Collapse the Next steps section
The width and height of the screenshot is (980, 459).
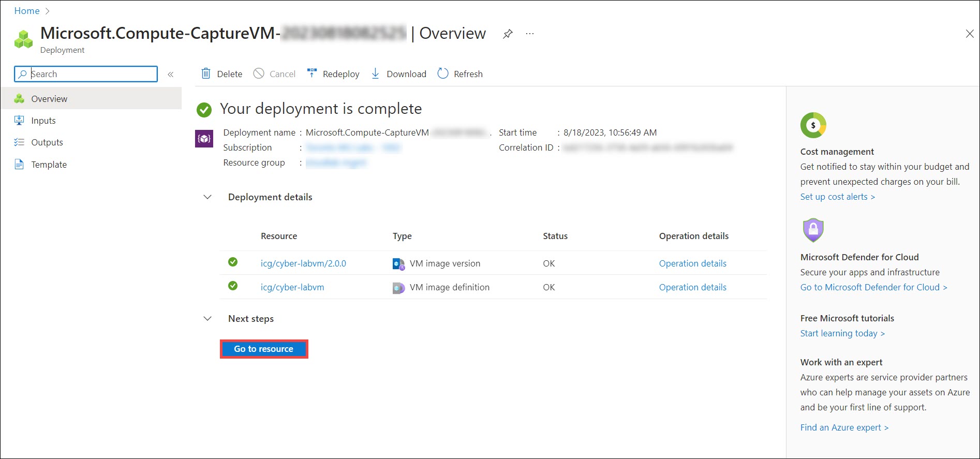pos(207,319)
